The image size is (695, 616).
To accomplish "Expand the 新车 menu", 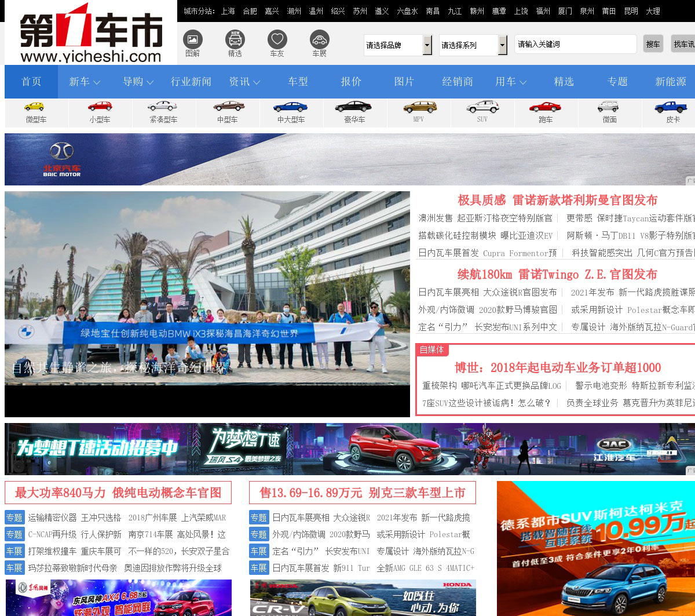I will [x=85, y=82].
